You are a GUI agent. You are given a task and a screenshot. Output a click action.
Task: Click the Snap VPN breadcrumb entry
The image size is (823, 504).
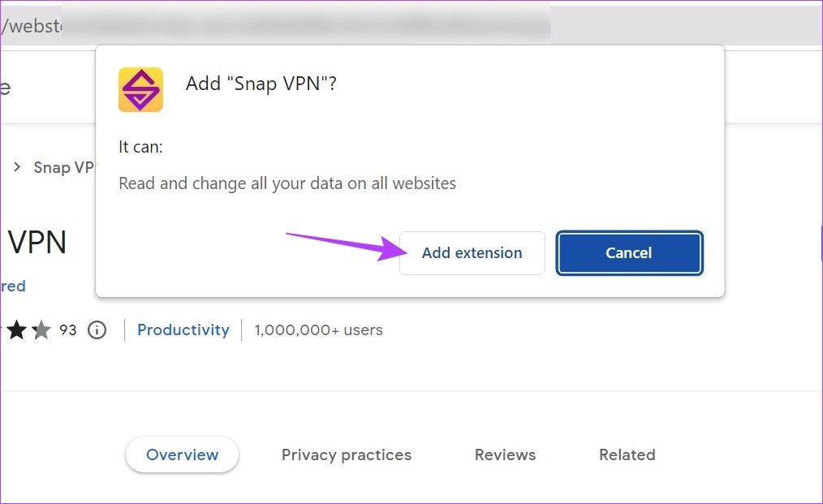(61, 167)
